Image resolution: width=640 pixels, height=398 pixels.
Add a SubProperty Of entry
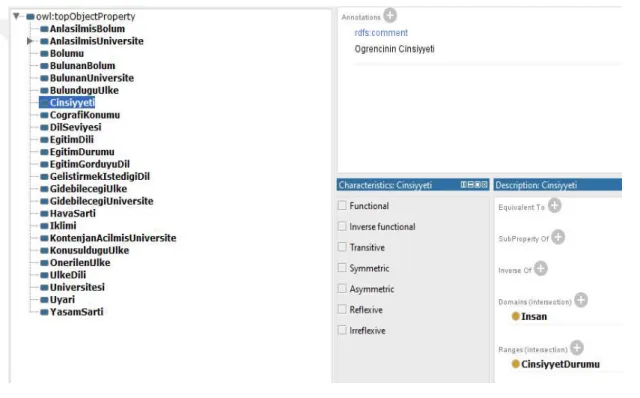[x=558, y=237]
